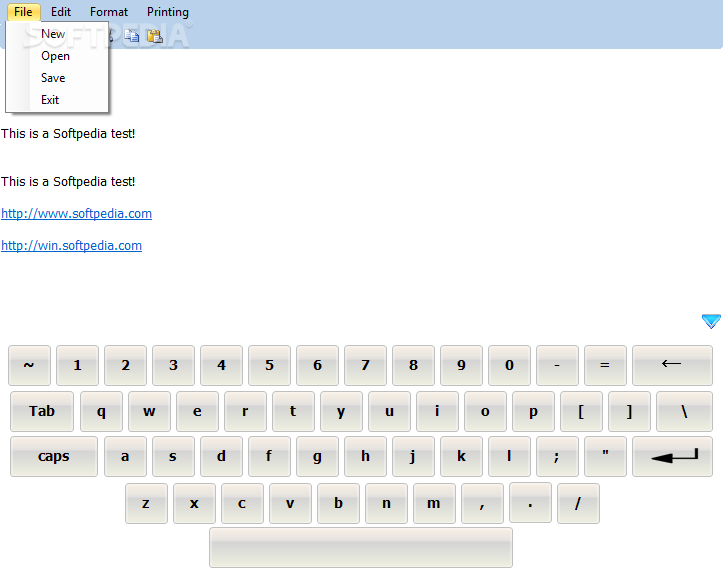Image resolution: width=723 pixels, height=571 pixels.
Task: Tap the backslash \ key
Action: (684, 411)
